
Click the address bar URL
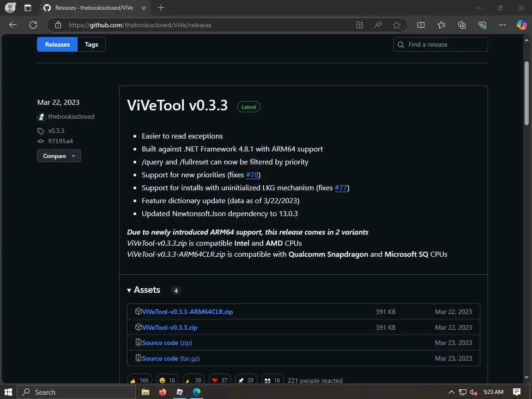(140, 25)
